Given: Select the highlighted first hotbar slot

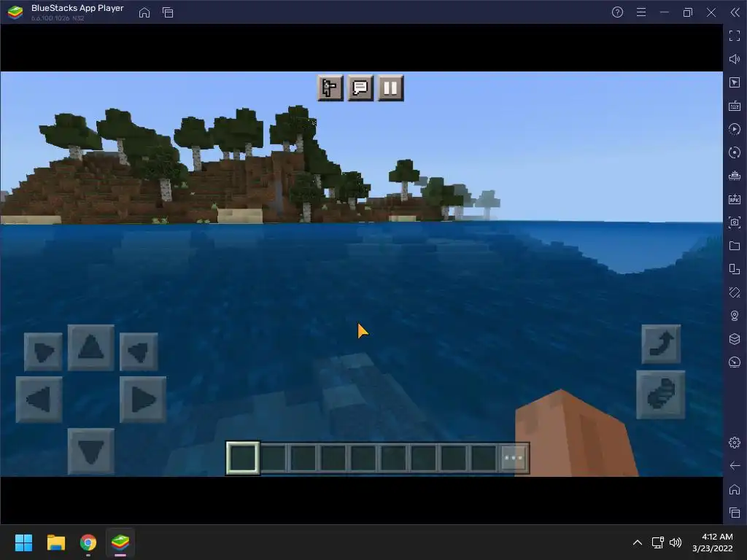Looking at the screenshot, I should click(243, 458).
